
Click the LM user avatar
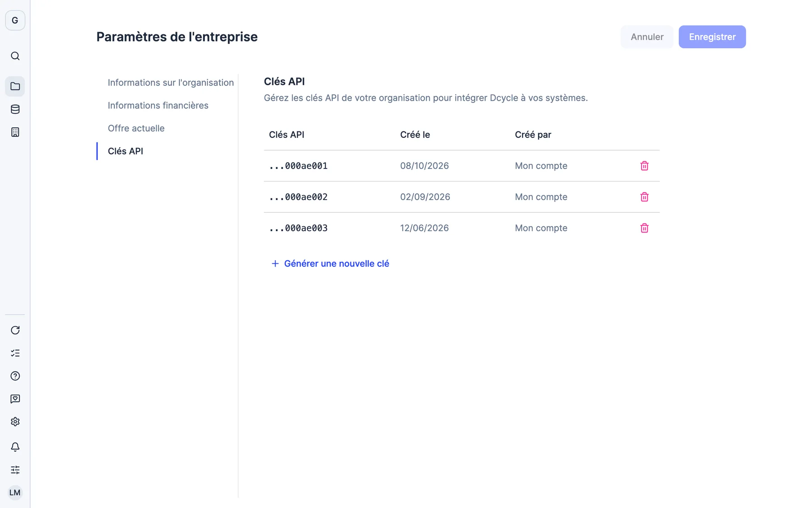tap(15, 493)
